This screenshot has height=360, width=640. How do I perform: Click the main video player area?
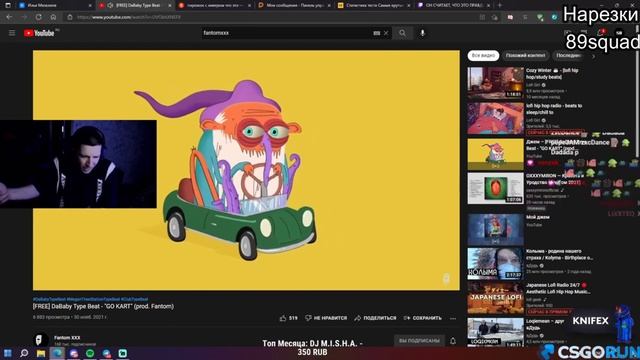pos(246,170)
